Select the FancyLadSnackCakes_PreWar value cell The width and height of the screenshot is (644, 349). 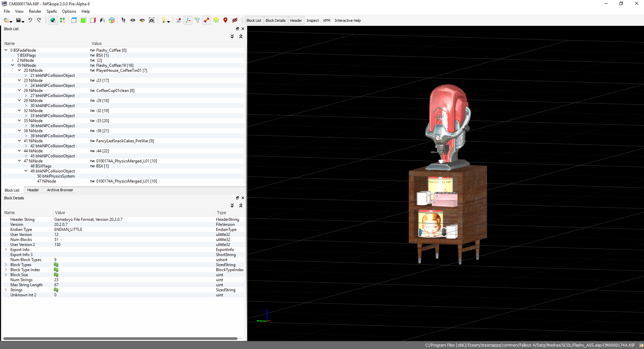coord(125,141)
